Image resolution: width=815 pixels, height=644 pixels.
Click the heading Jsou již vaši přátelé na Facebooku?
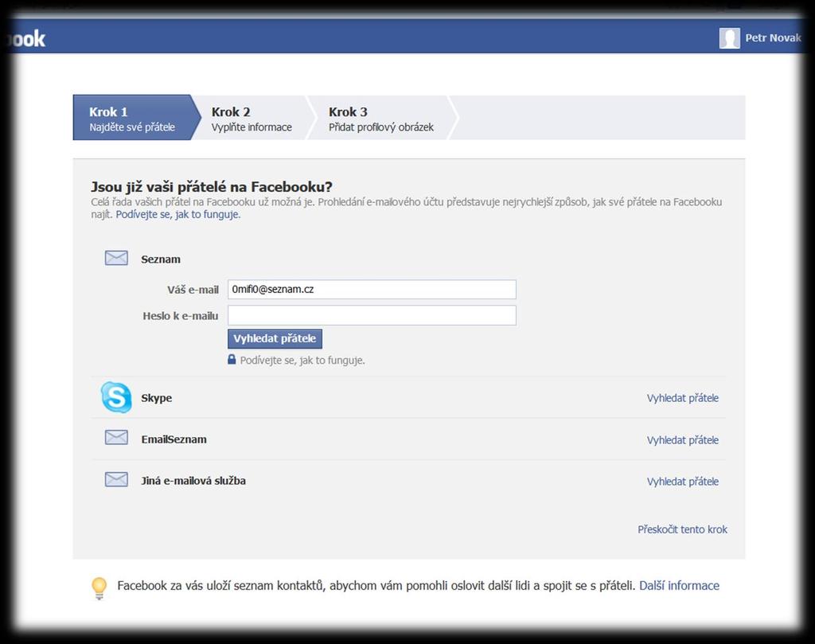(212, 187)
